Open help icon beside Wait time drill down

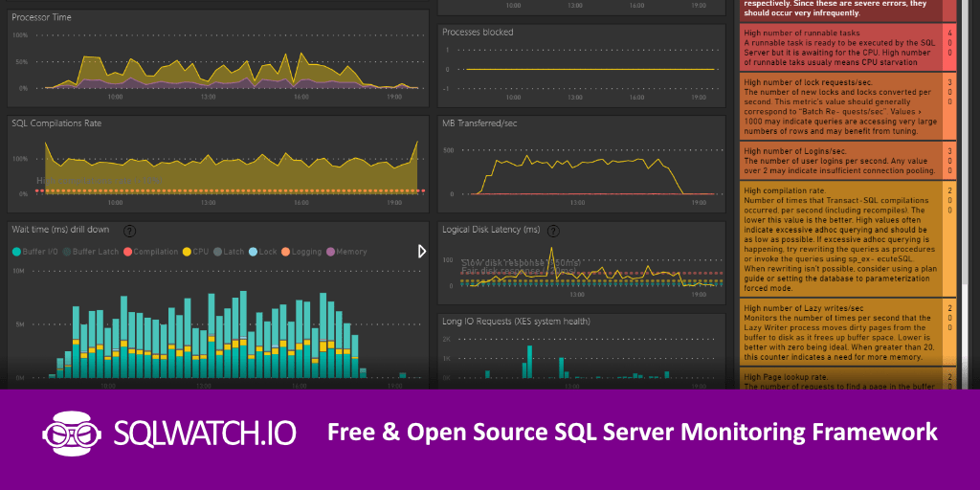[x=129, y=232]
